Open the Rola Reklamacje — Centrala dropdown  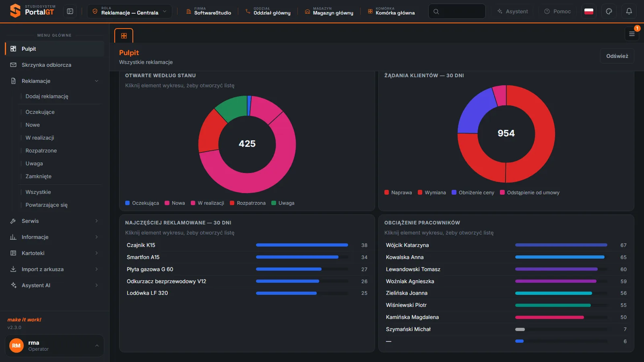[130, 11]
